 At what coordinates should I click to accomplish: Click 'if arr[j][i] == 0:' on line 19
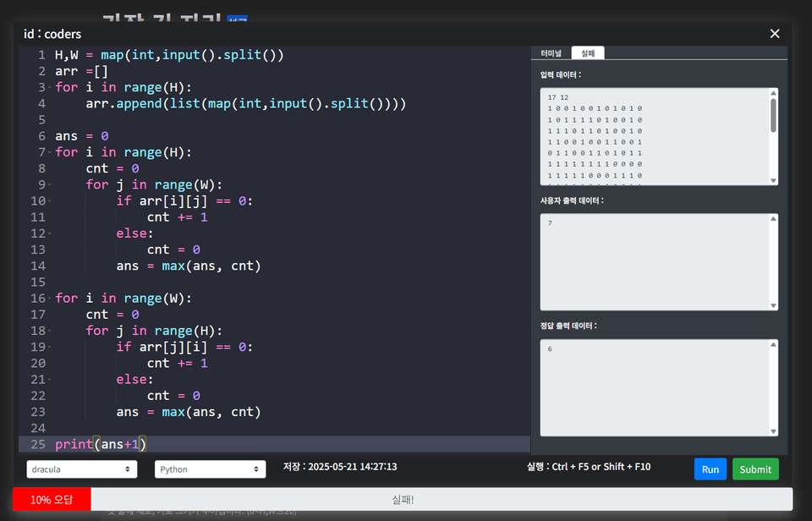point(184,347)
